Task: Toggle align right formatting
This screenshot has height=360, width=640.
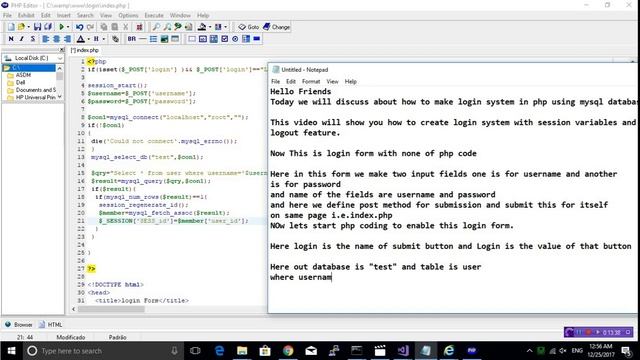Action: (67, 39)
